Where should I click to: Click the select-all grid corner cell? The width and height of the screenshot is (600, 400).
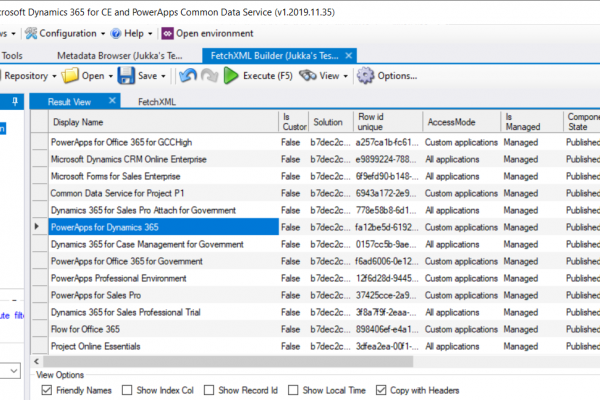click(39, 122)
